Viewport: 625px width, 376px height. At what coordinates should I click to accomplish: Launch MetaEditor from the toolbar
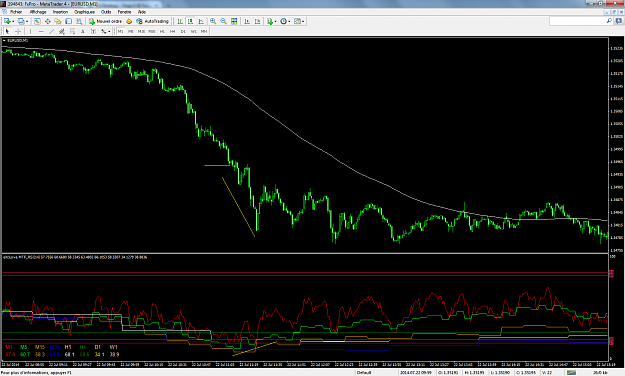pos(129,21)
